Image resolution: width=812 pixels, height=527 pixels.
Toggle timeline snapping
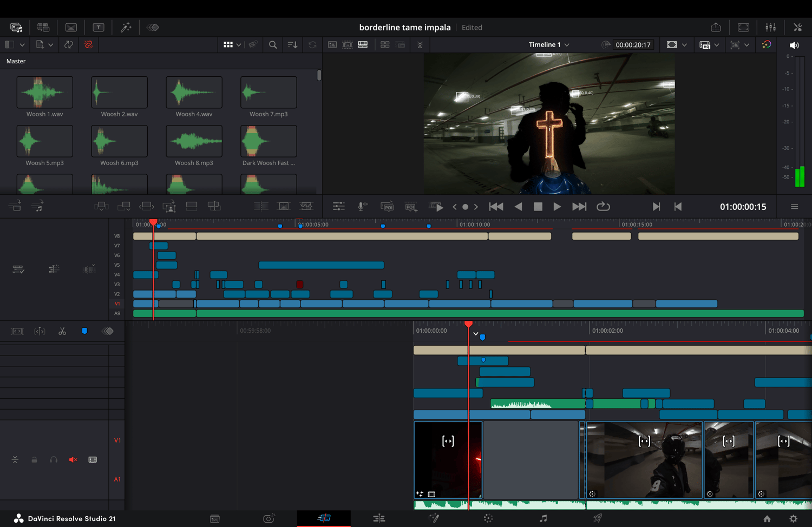tap(40, 331)
